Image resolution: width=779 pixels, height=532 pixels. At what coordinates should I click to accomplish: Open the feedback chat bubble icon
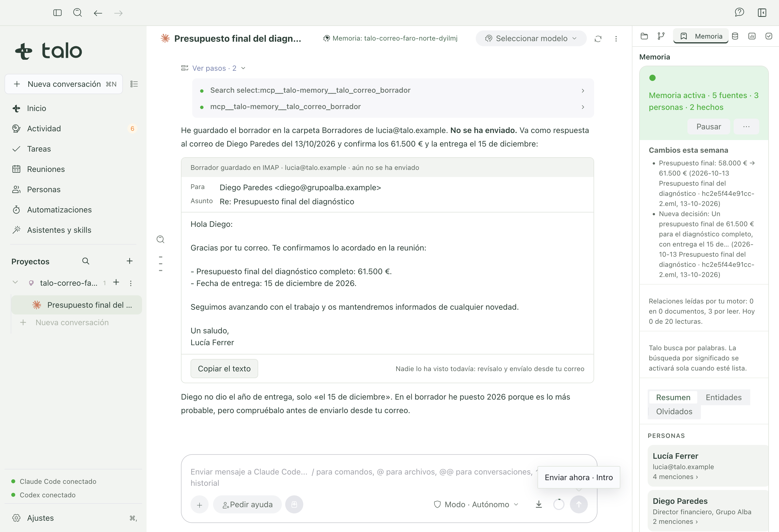click(739, 13)
